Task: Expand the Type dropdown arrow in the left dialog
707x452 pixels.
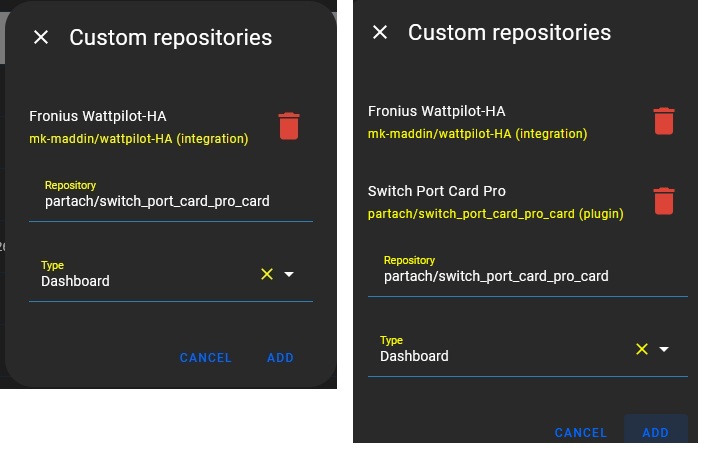Action: (289, 274)
